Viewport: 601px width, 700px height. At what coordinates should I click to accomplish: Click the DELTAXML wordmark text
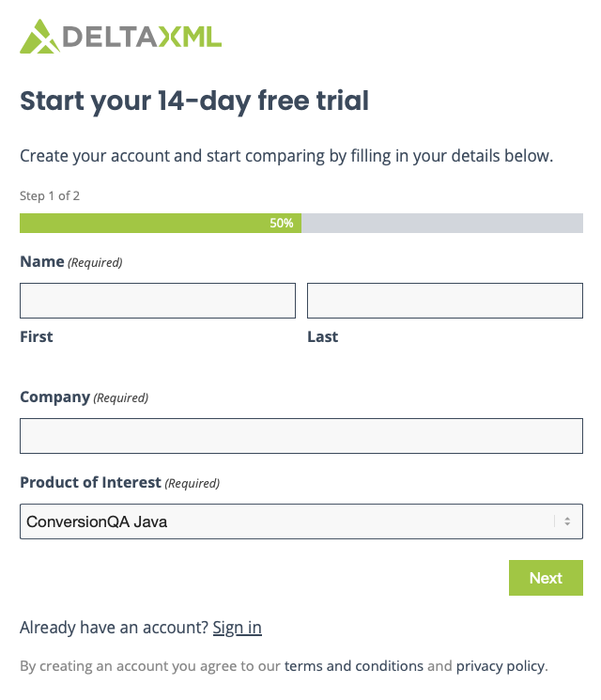coord(143,37)
